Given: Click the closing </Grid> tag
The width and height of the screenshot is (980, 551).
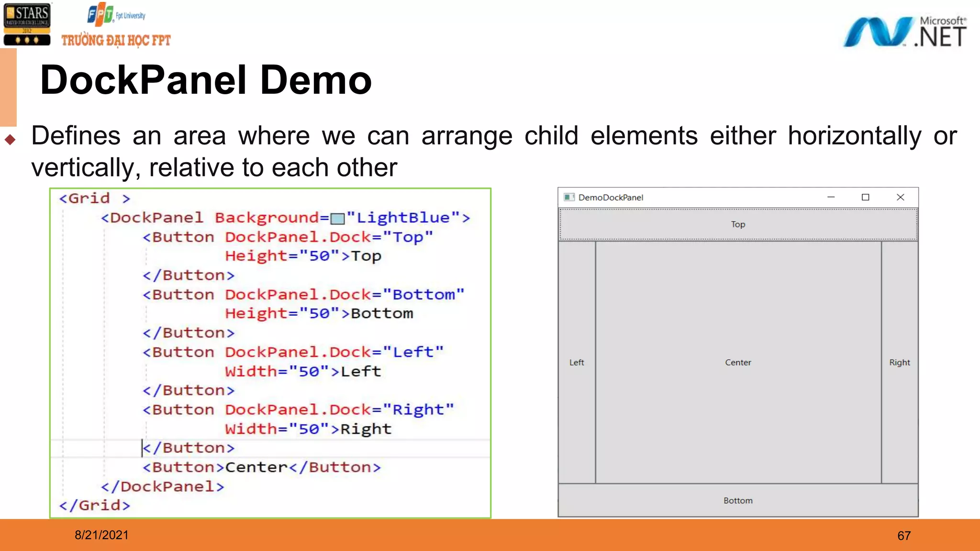Looking at the screenshot, I should click(94, 506).
